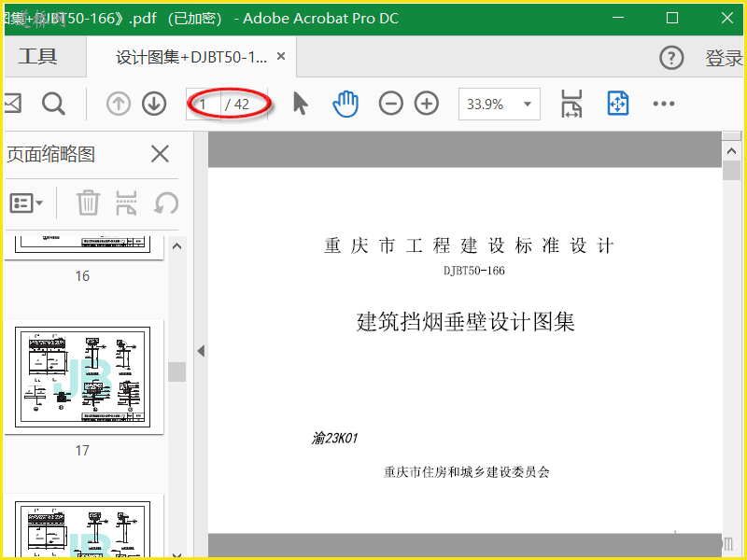Open the Tools tab
747x560 pixels.
pyautogui.click(x=37, y=57)
